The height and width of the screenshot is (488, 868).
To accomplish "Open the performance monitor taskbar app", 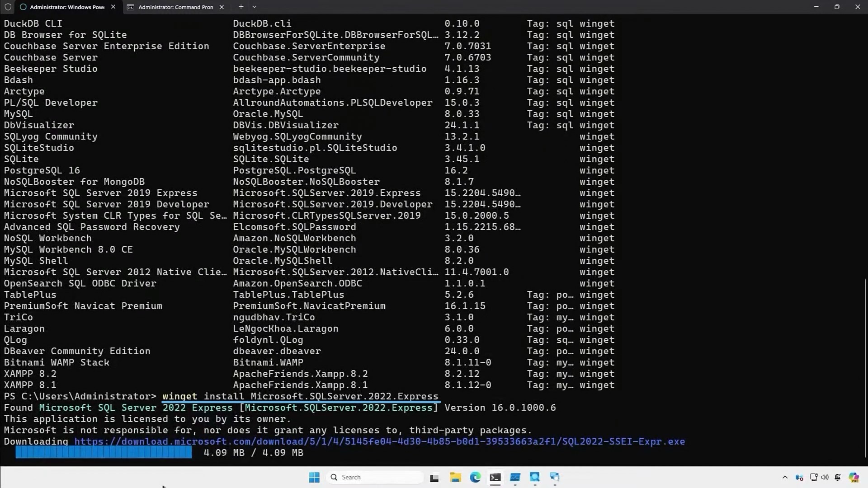I will 515,477.
